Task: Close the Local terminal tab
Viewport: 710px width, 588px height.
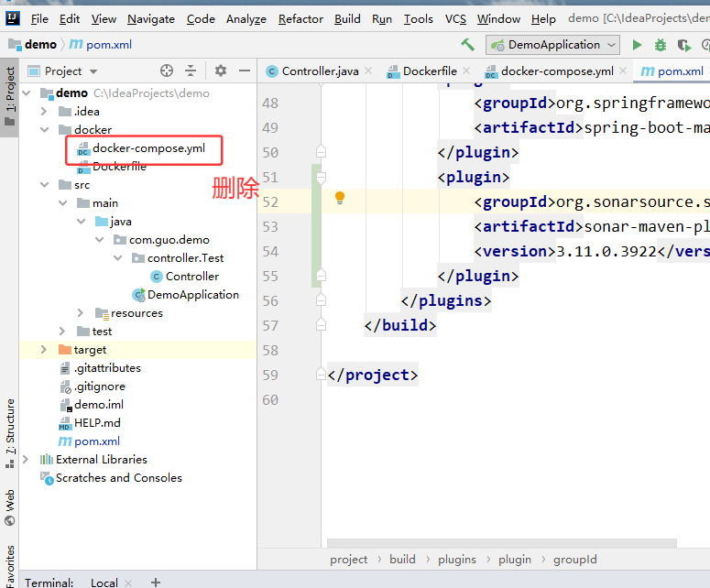Action: coord(128,583)
